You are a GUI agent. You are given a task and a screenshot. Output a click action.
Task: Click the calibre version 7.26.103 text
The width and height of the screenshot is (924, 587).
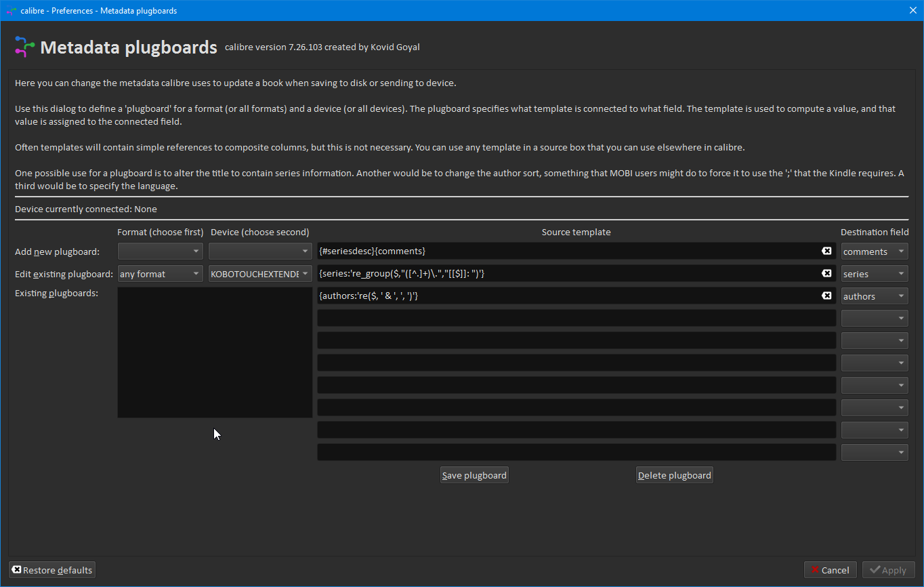(x=322, y=47)
